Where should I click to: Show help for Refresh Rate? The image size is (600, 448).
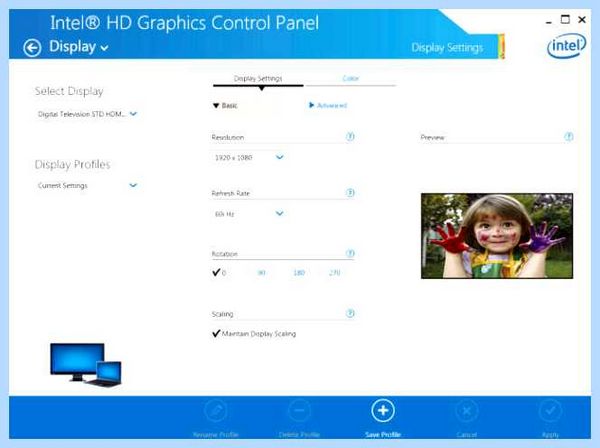(350, 192)
